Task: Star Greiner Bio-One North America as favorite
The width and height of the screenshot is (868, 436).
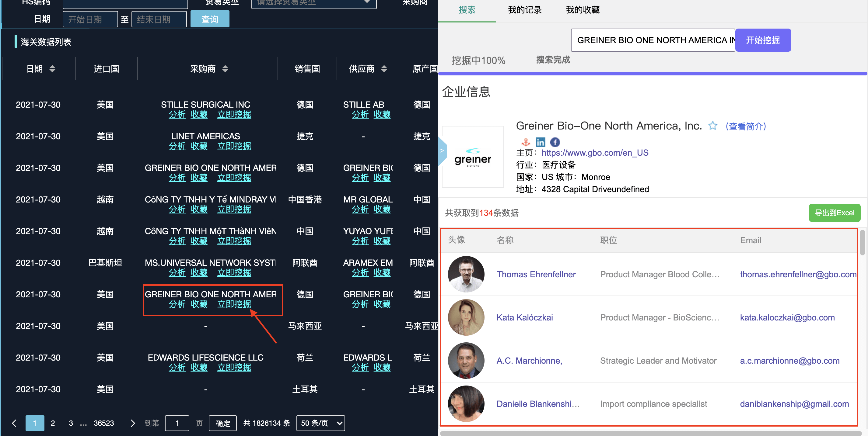Action: (713, 126)
